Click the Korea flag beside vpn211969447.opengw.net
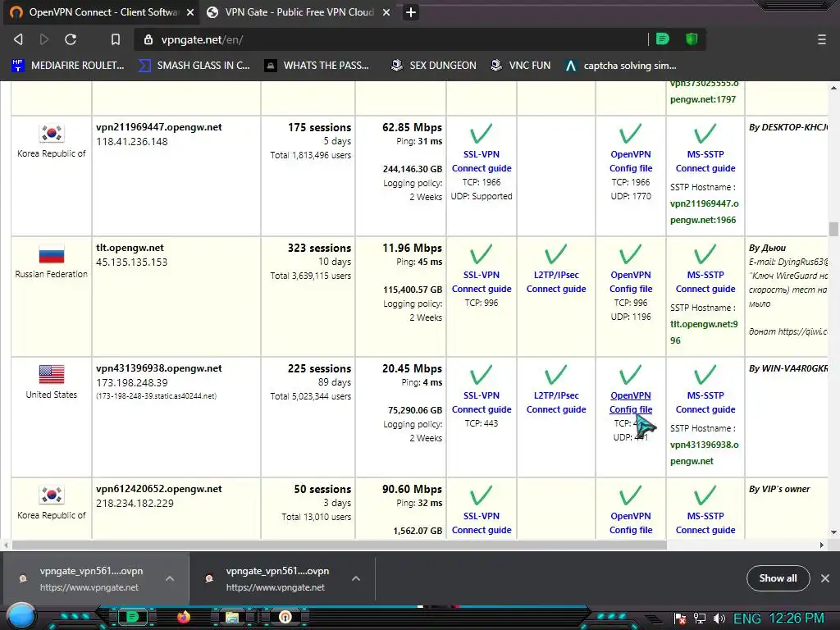This screenshot has height=630, width=840. coord(52,133)
